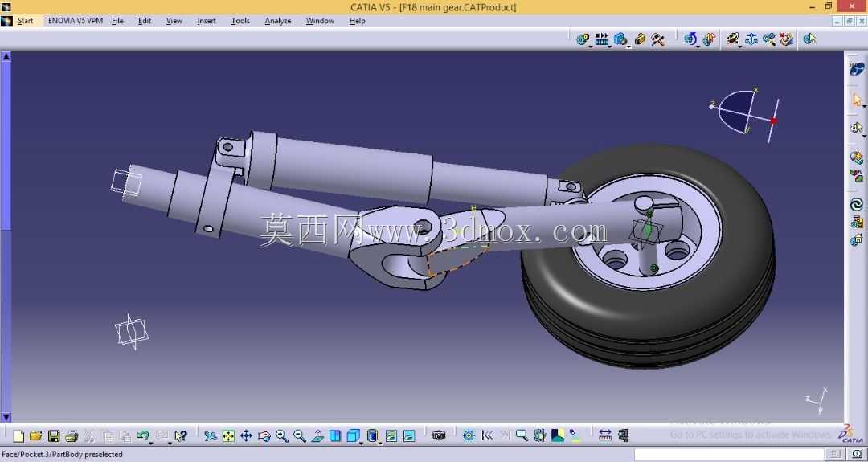Open file folder icon
Screen dimensions: 868x462
35,436
